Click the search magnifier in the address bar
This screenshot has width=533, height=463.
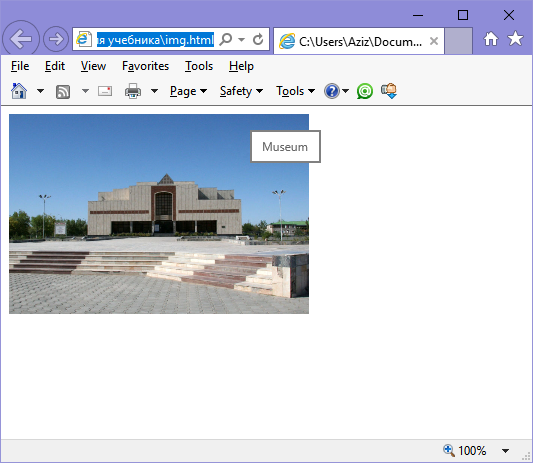pyautogui.click(x=226, y=39)
